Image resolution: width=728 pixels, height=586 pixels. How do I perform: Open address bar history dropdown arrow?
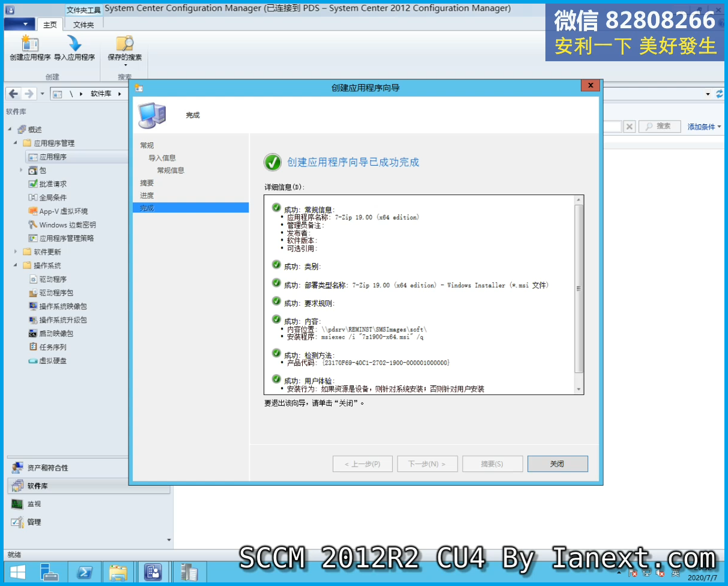(x=708, y=94)
